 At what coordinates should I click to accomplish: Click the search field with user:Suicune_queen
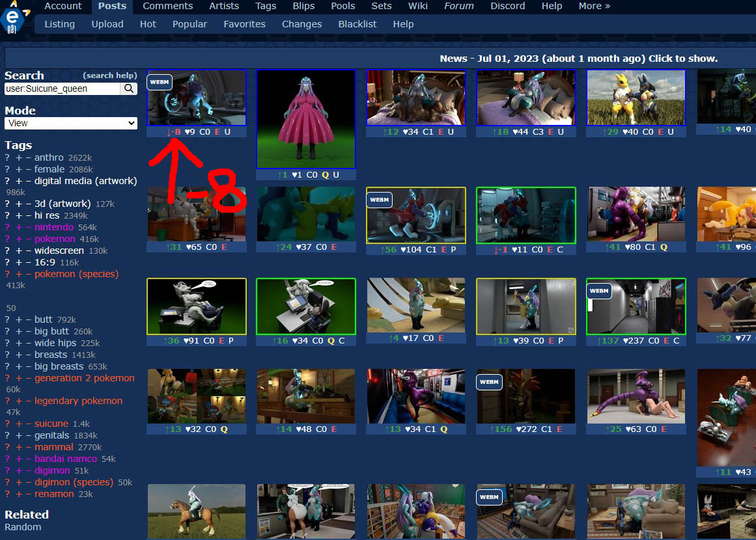(x=63, y=88)
